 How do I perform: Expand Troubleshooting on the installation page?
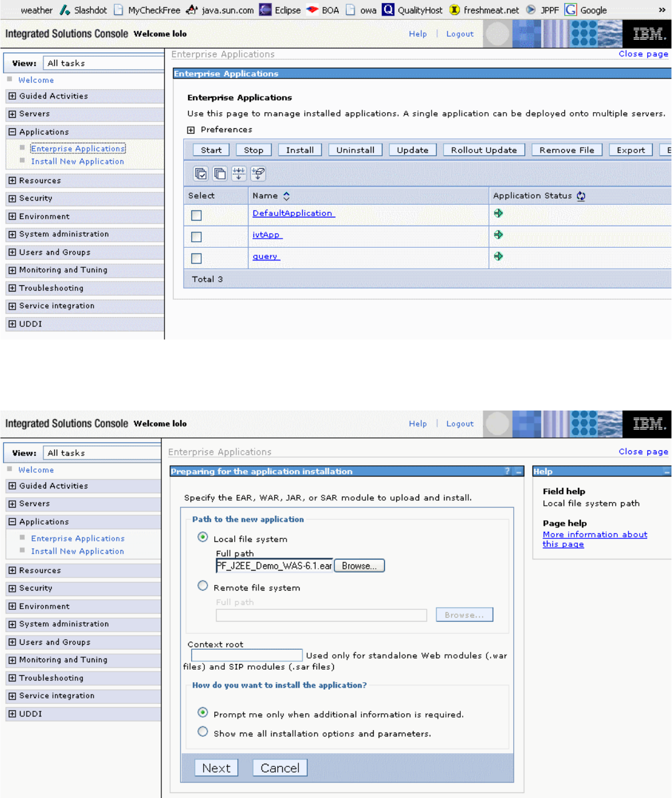[12, 678]
